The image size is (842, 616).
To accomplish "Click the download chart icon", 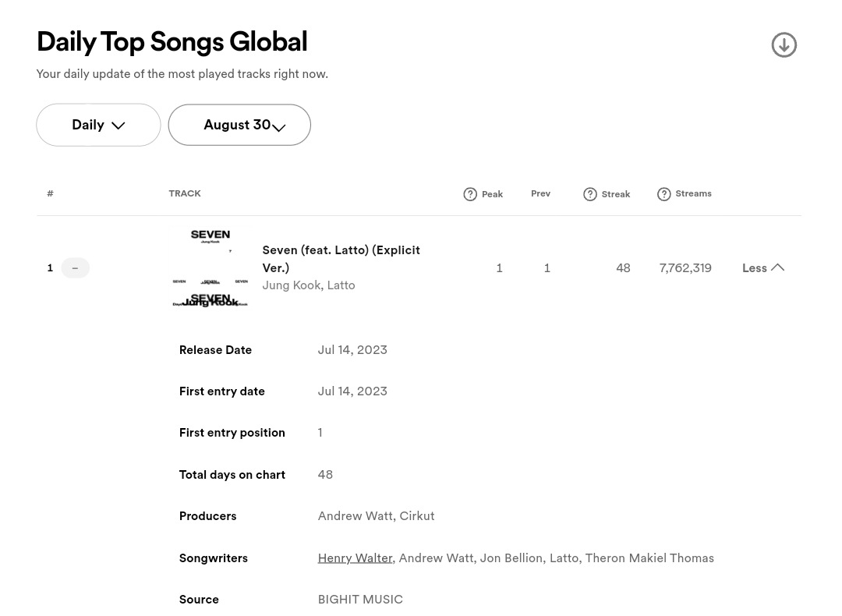I will 784,44.
